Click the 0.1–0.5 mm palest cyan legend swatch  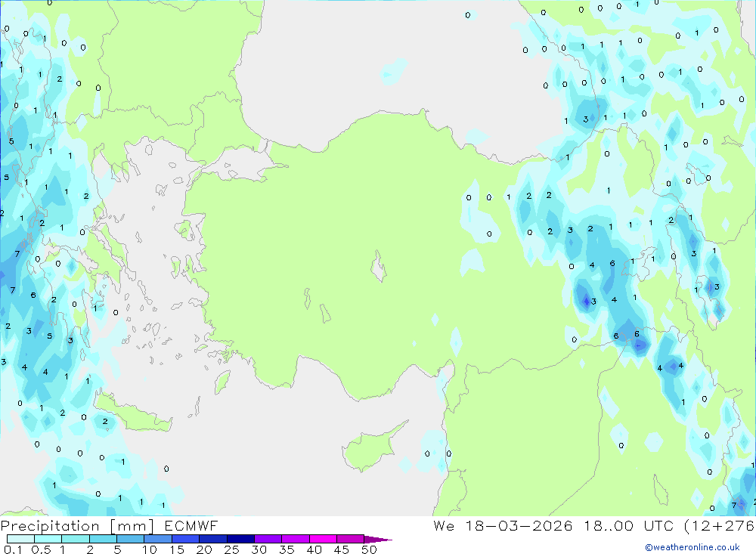coord(20,539)
